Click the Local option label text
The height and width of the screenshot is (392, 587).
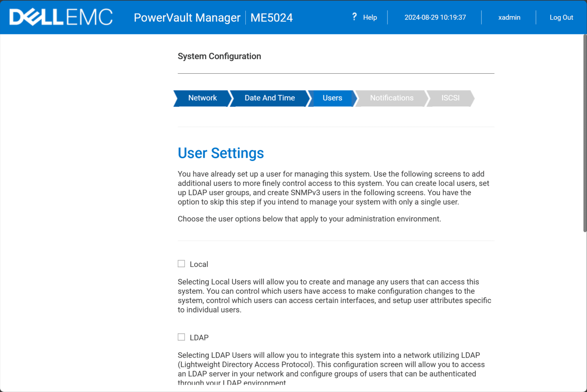tap(199, 264)
